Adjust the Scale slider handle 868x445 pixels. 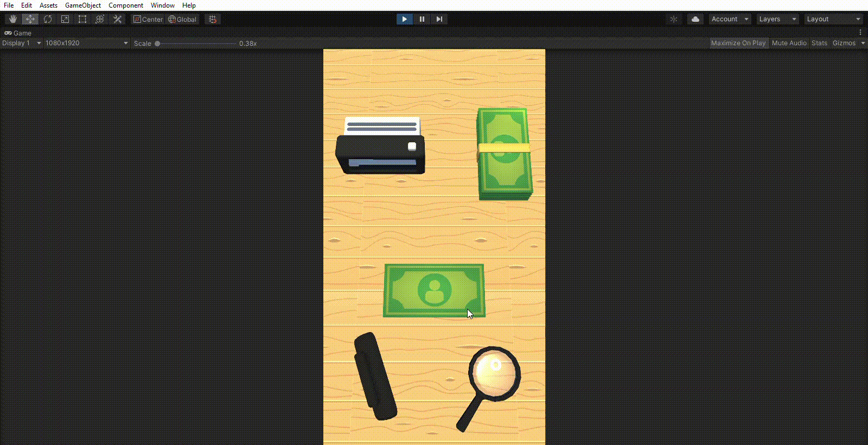157,43
